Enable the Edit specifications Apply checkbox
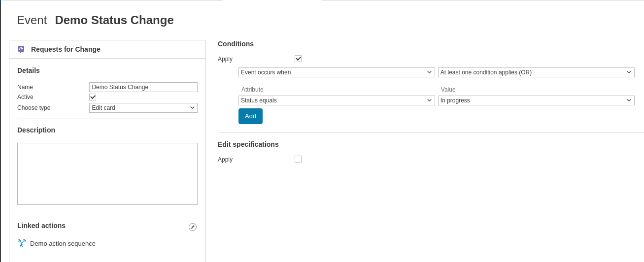 [x=298, y=159]
